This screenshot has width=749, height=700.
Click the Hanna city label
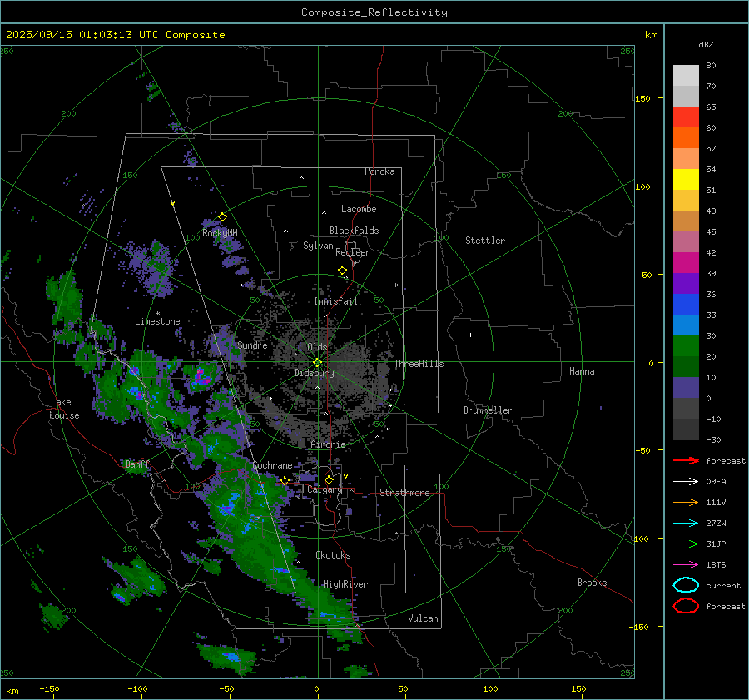tap(582, 371)
